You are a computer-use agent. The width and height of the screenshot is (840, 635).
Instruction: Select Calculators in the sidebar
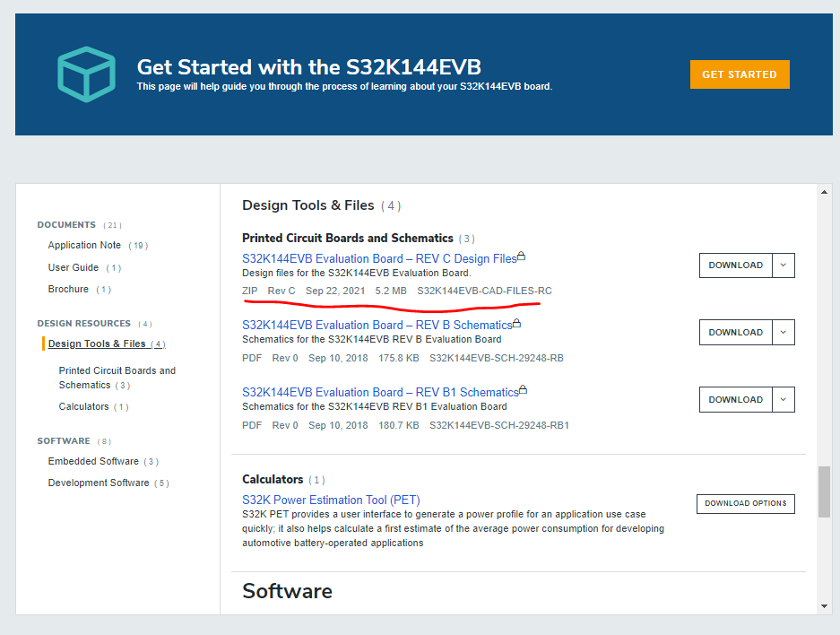[83, 407]
